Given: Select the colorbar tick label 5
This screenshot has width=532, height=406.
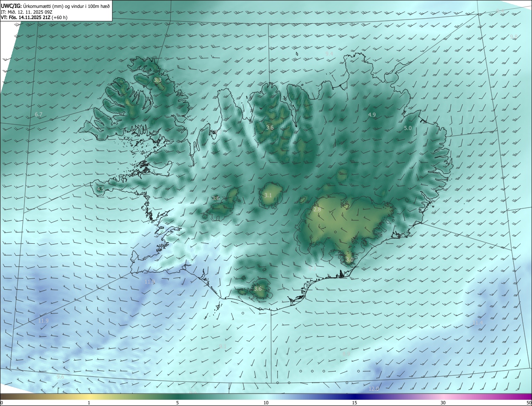Looking at the screenshot, I should coord(177,403).
